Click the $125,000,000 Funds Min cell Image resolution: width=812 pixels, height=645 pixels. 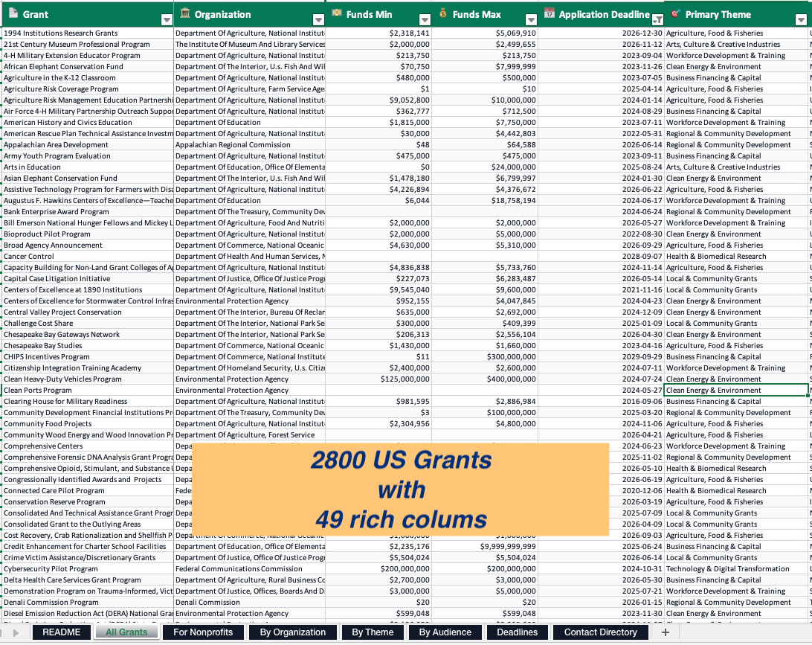pos(378,379)
